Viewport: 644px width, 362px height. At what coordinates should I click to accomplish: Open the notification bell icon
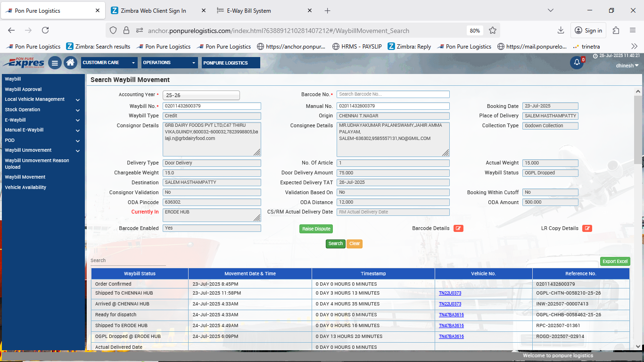click(577, 63)
